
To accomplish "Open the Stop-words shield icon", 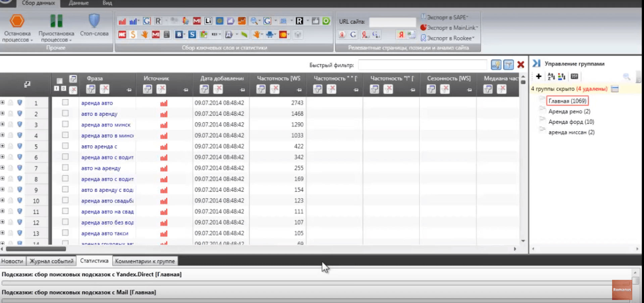I will (x=94, y=21).
